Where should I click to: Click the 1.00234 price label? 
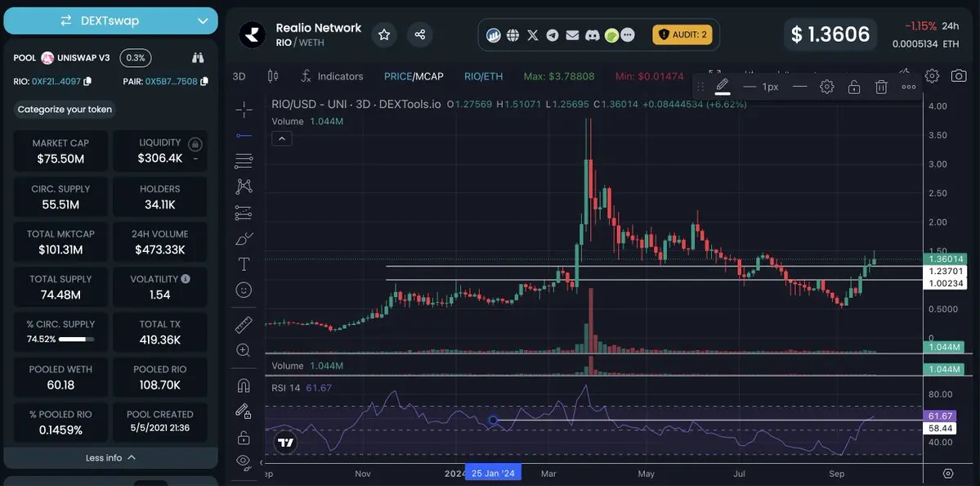(x=945, y=283)
